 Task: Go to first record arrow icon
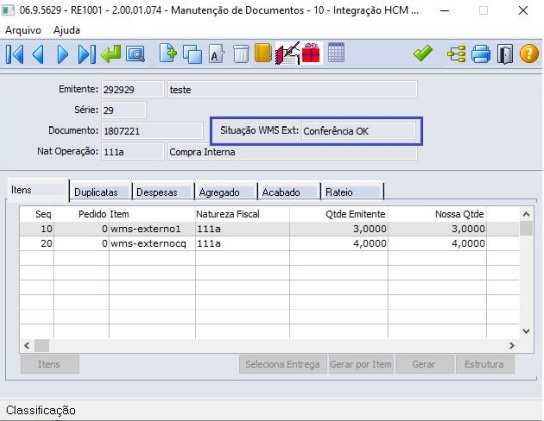[x=15, y=54]
